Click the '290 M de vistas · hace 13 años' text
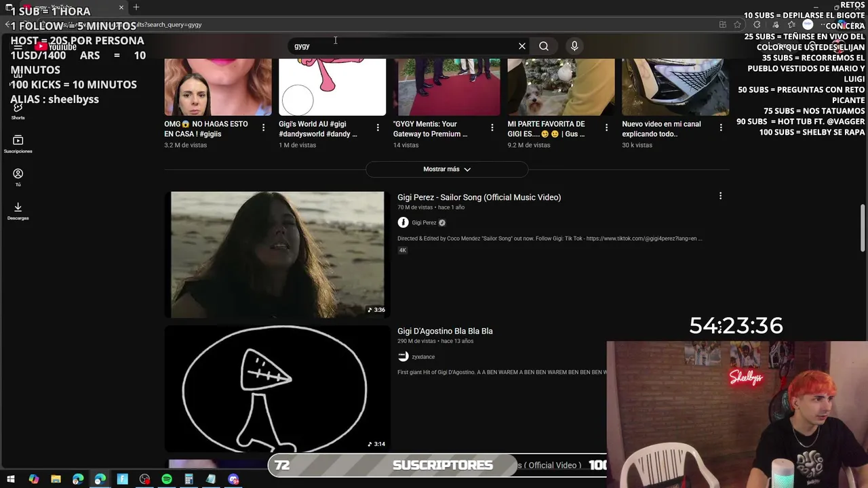 (x=435, y=342)
